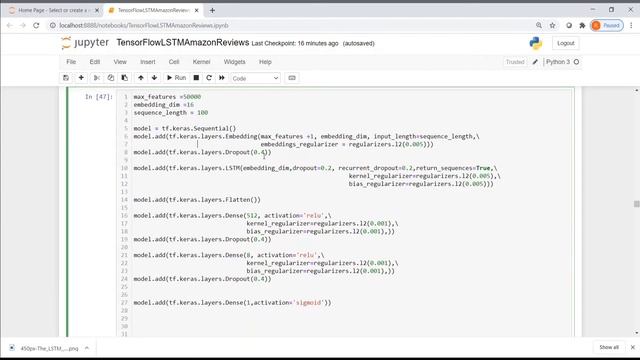The width and height of the screenshot is (640, 360).
Task: Open the Chrome three-dot menu
Action: [x=631, y=25]
